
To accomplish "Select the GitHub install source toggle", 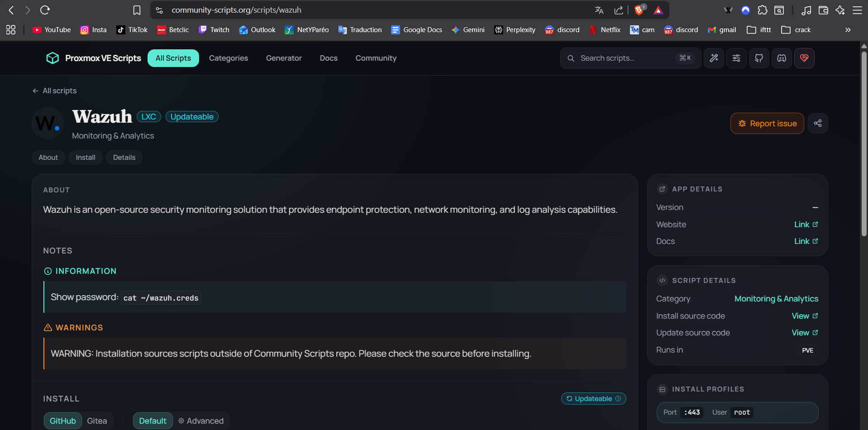I will coord(63,421).
